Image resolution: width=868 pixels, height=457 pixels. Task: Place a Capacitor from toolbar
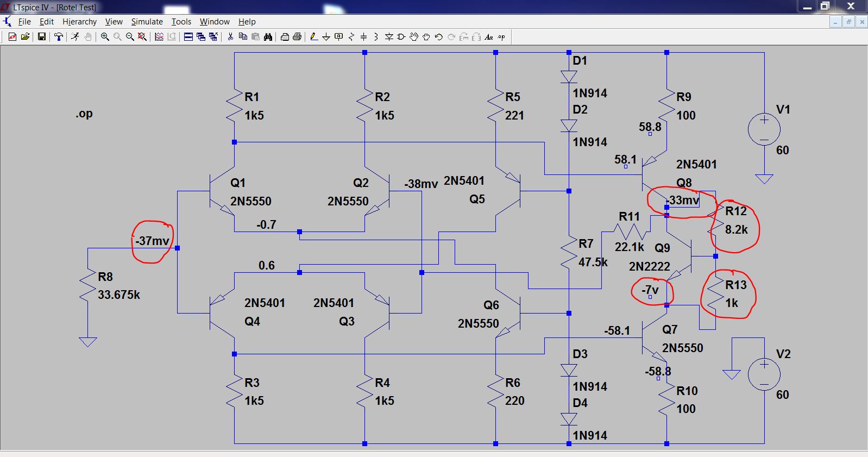pyautogui.click(x=363, y=37)
